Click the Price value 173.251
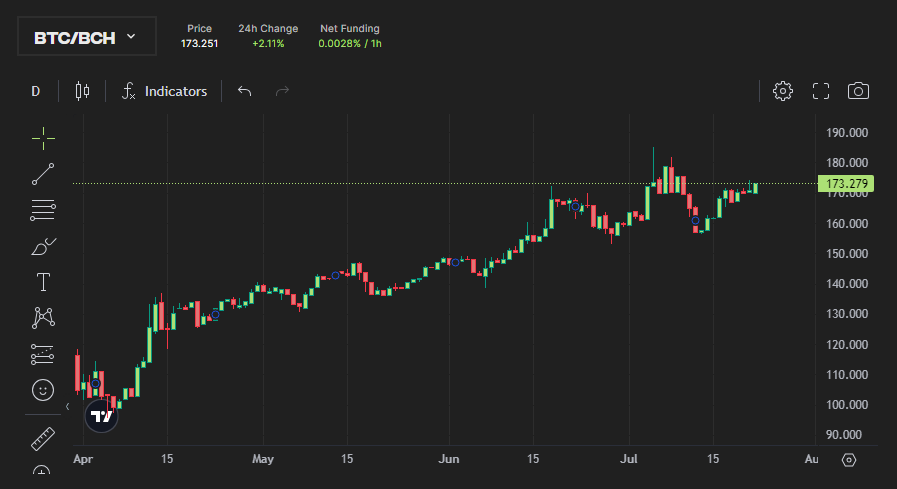Viewport: 897px width, 489px height. 199,43
